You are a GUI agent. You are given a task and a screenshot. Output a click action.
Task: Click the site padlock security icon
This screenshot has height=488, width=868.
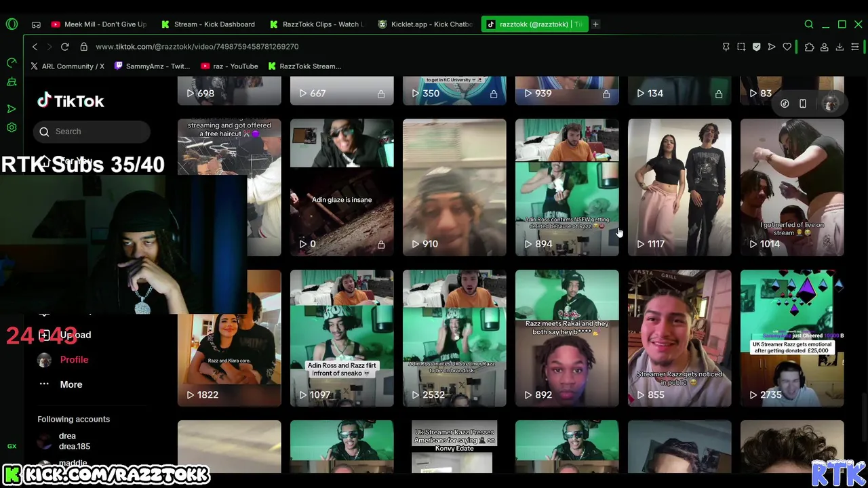(83, 47)
